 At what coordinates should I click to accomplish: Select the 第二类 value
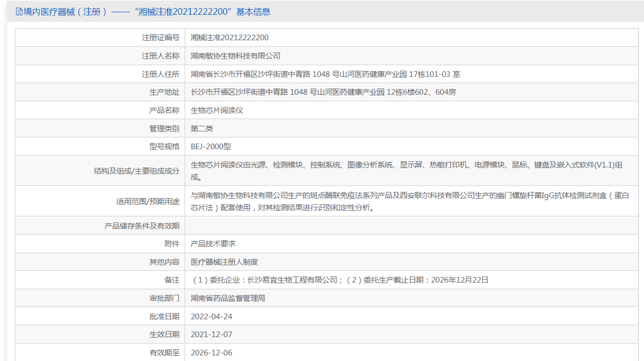point(202,129)
